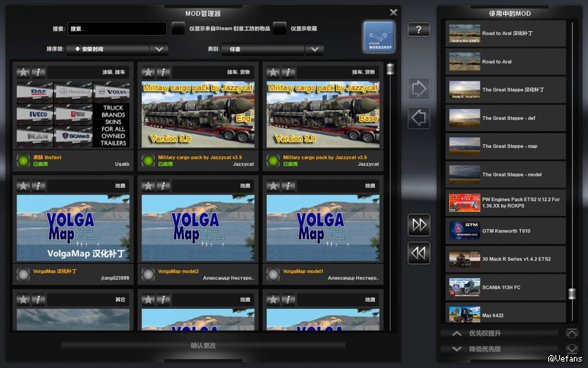Select The Great Steppe - model entry
This screenshot has height=368, width=588.
click(x=506, y=175)
